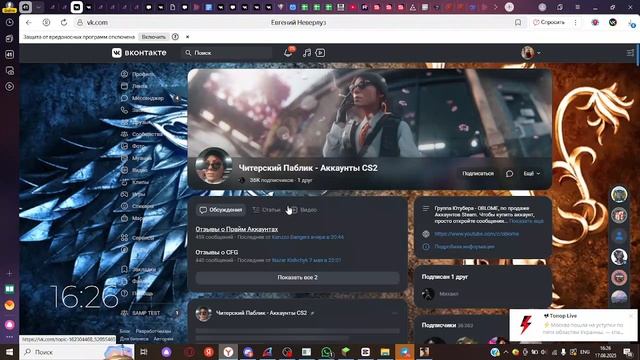Open Музыка in the VK sidebar

pyautogui.click(x=136, y=158)
